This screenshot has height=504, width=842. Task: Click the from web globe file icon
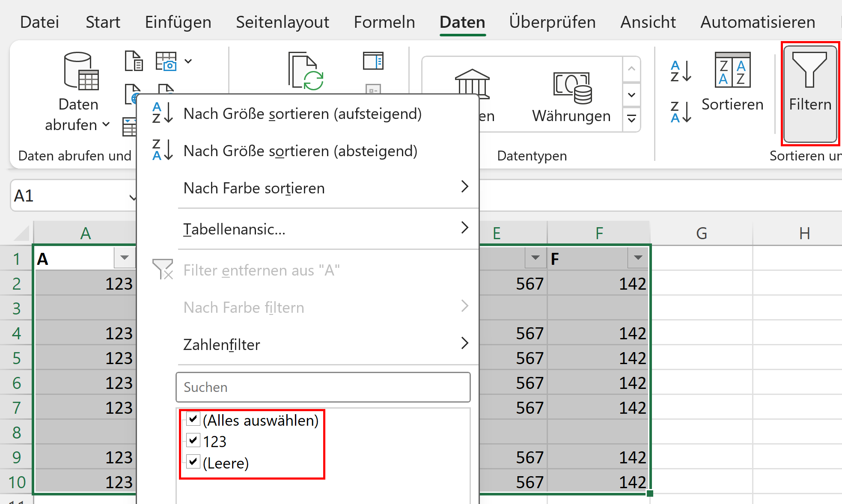coord(132,94)
